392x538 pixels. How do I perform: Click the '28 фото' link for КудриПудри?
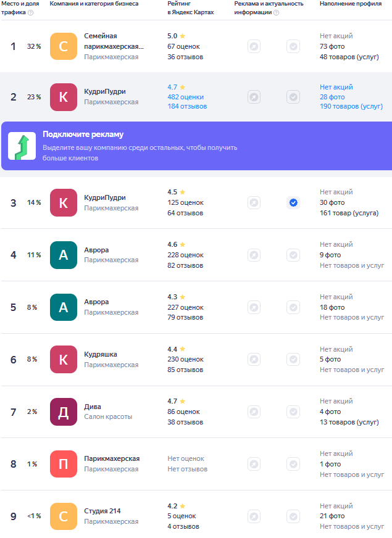332,97
